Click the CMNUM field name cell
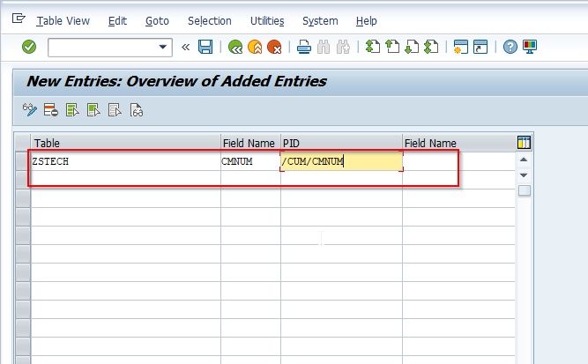Image resolution: width=588 pixels, height=364 pixels. tap(250, 161)
